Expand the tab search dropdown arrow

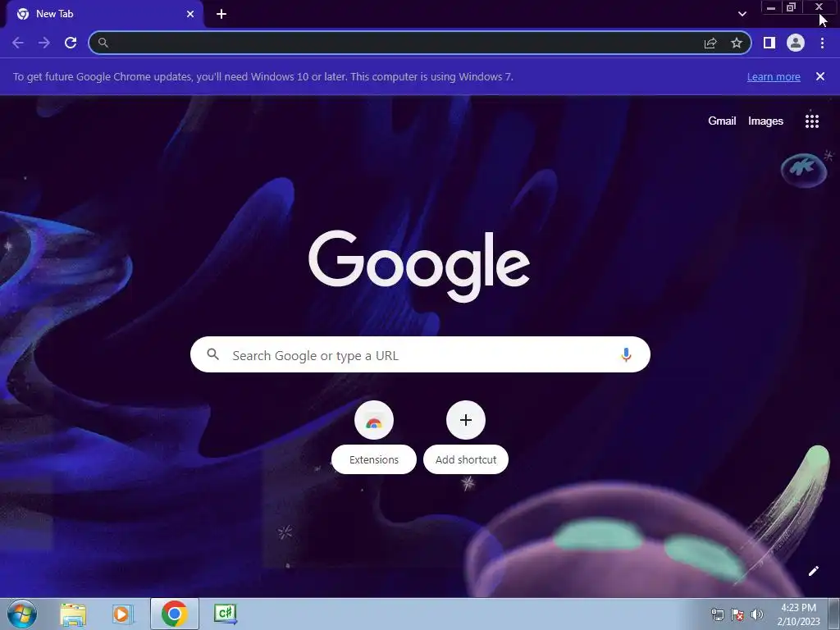(742, 14)
